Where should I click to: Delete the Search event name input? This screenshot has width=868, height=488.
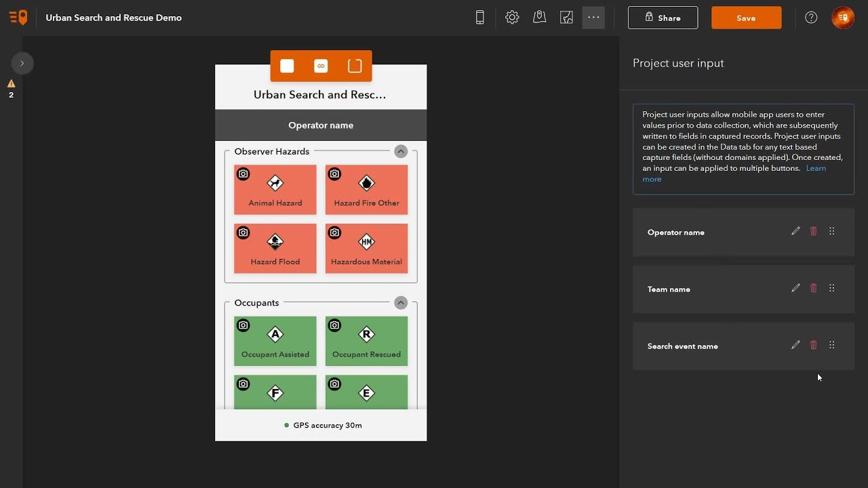814,345
